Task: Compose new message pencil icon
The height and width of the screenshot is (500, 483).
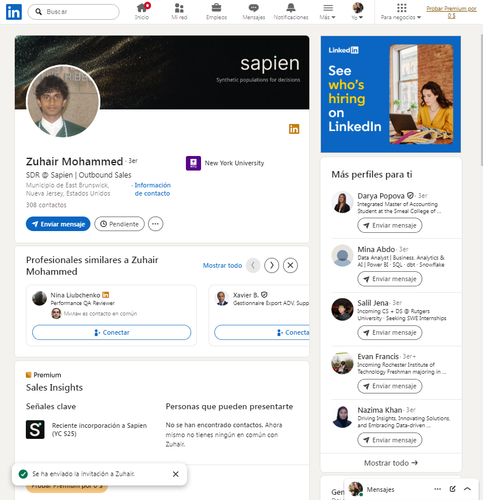Action: [452, 489]
